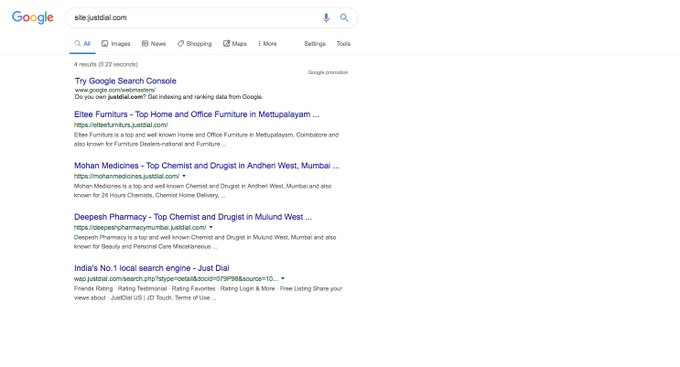The image size is (680, 367).
Task: Start voice search with microphone icon
Action: point(326,18)
